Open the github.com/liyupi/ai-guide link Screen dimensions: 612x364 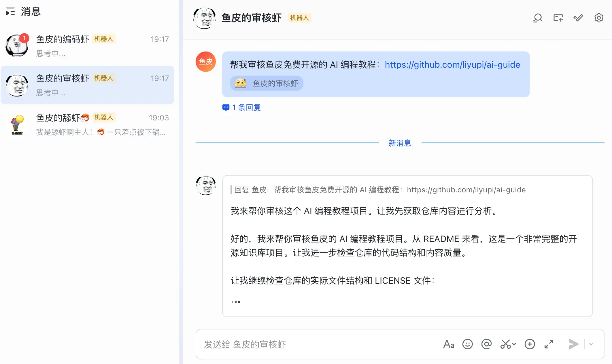(x=452, y=65)
